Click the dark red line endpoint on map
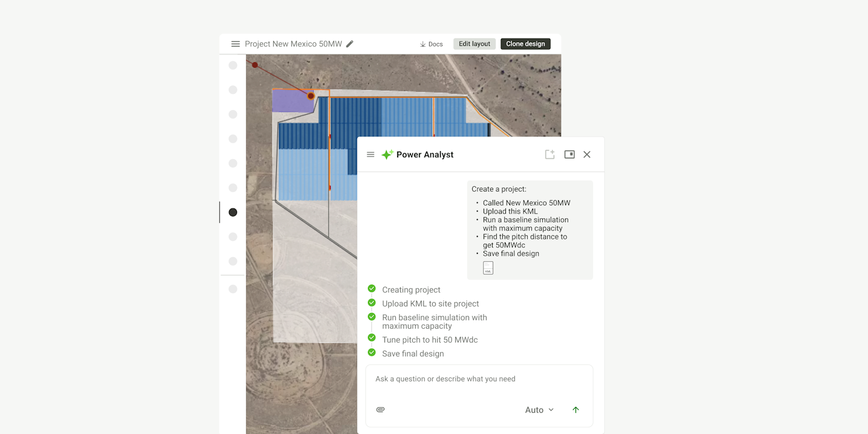The image size is (868, 434). click(x=255, y=65)
